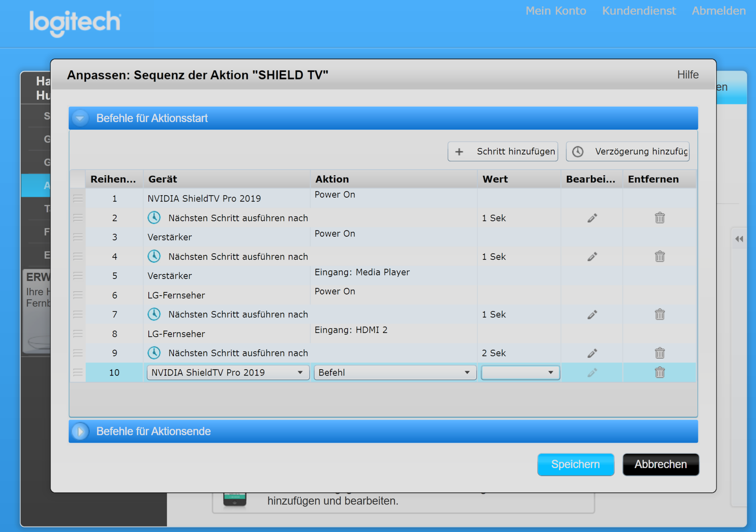Click Aktion column header
This screenshot has height=532, width=756.
[394, 179]
